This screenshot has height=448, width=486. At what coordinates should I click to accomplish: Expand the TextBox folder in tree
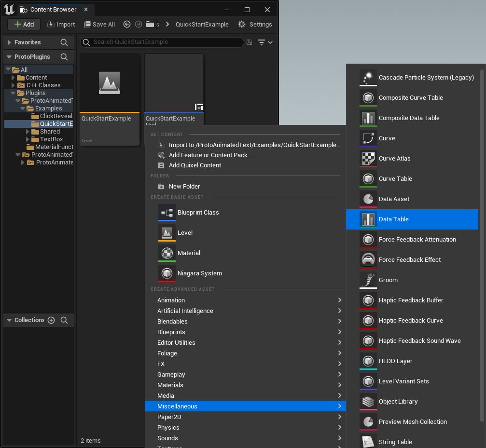pyautogui.click(x=28, y=139)
